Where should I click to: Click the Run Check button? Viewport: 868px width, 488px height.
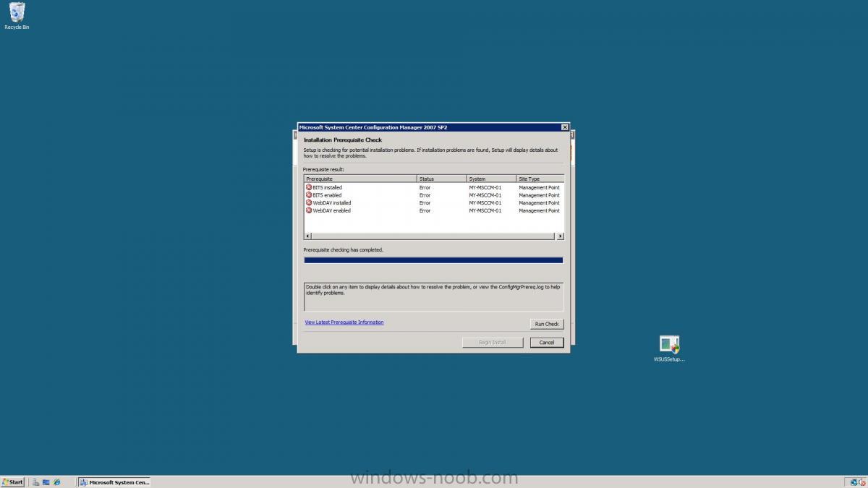coord(547,324)
